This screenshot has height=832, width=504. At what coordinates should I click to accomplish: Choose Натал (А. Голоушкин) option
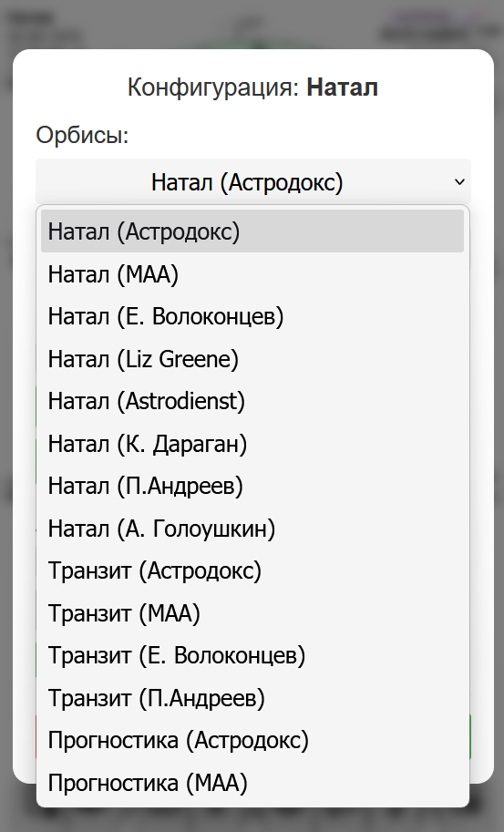(252, 529)
